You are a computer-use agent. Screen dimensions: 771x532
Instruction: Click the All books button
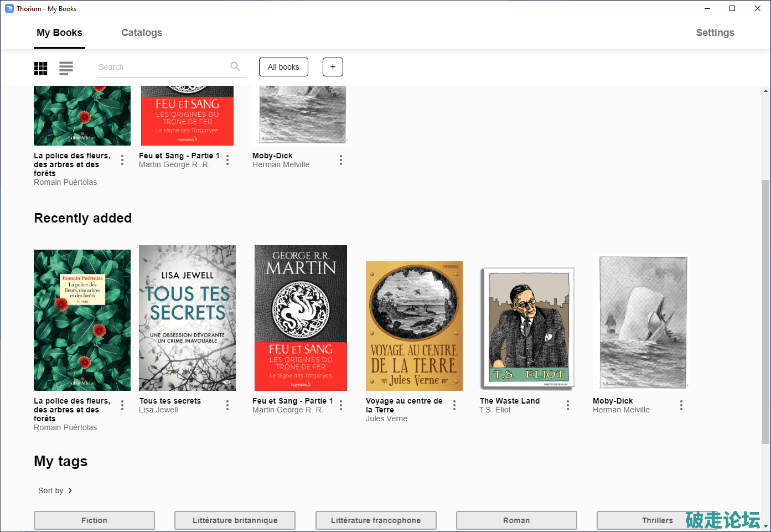click(x=283, y=67)
